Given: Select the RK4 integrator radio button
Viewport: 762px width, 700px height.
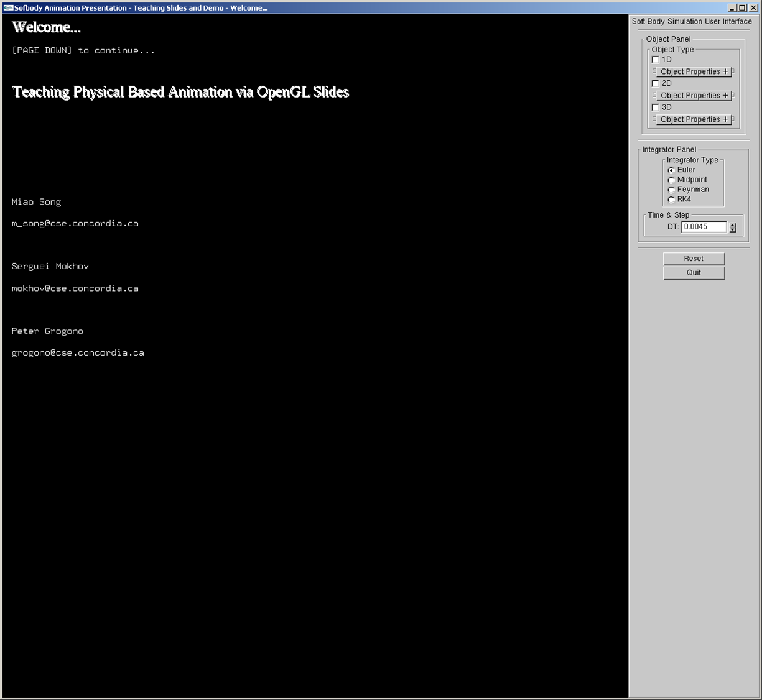Looking at the screenshot, I should 671,200.
